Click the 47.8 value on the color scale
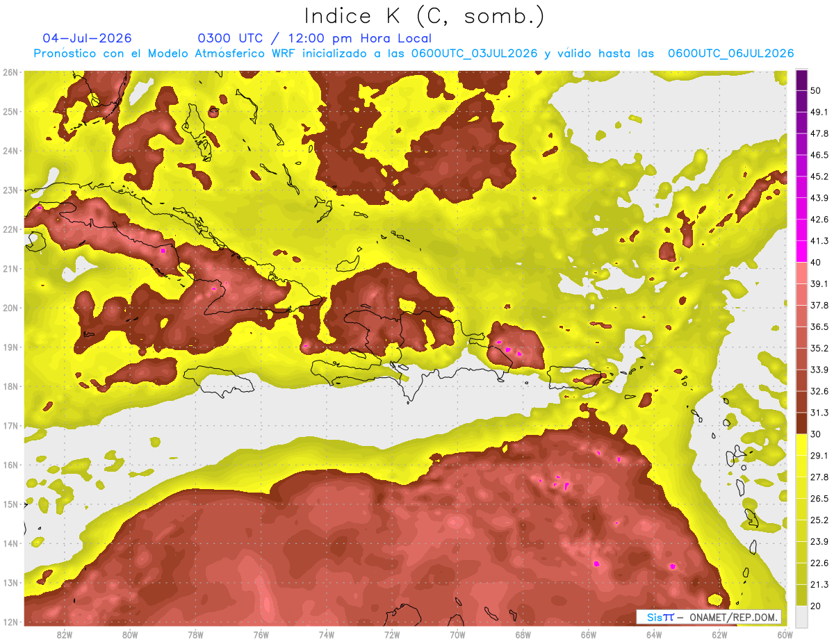Image resolution: width=834 pixels, height=644 pixels. coord(819,134)
